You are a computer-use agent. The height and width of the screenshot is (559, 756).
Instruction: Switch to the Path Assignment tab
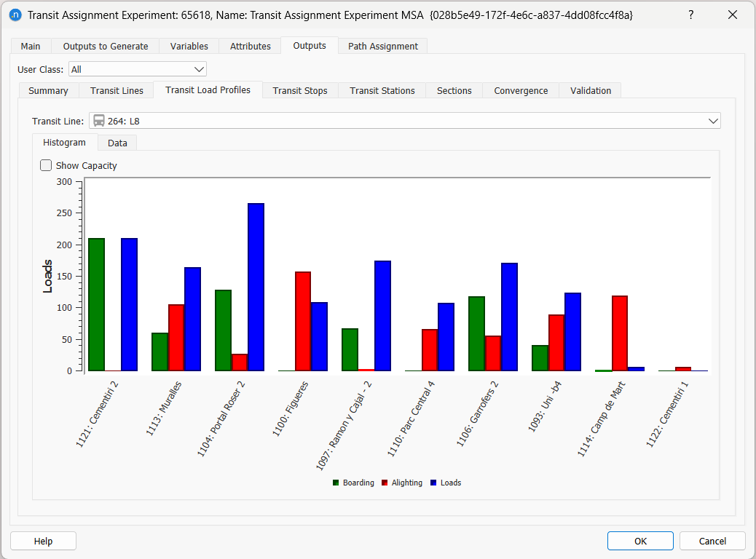click(382, 45)
